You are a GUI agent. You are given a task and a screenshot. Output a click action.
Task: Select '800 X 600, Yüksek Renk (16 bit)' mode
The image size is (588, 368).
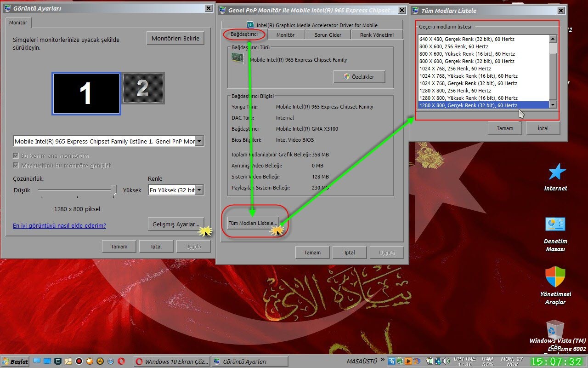484,54
